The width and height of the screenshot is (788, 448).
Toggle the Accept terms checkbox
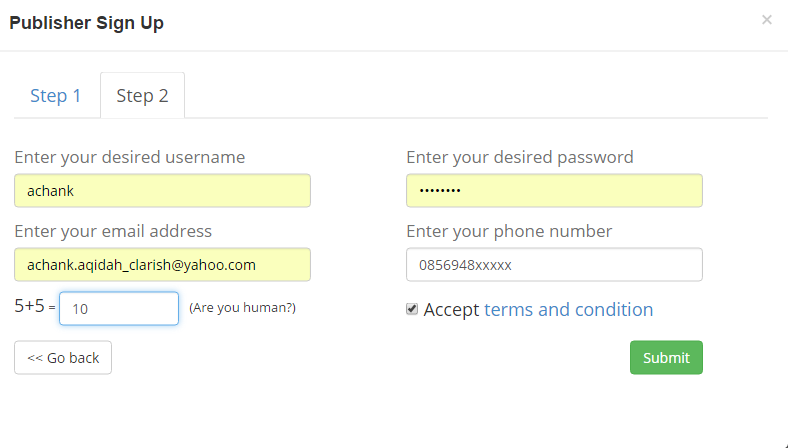[412, 309]
